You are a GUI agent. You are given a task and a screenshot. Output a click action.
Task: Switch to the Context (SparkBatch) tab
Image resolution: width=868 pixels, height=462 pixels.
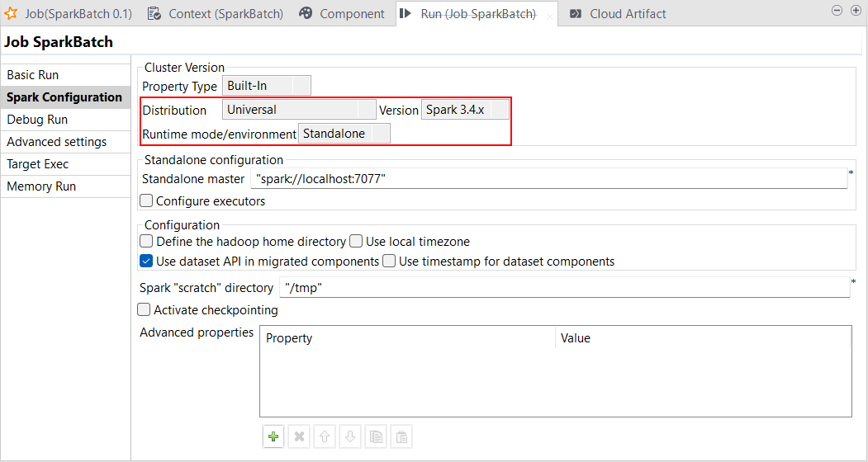pyautogui.click(x=217, y=13)
